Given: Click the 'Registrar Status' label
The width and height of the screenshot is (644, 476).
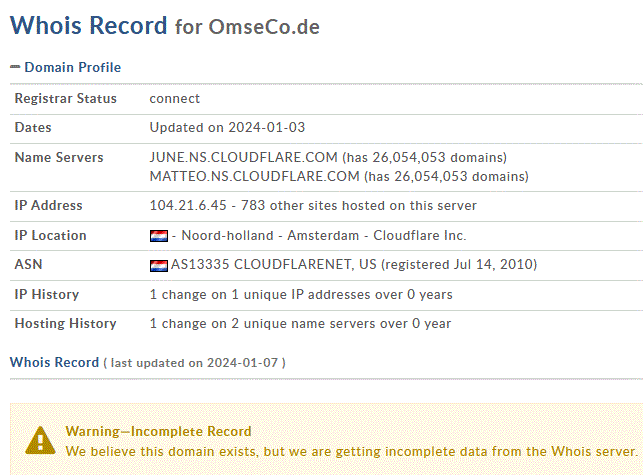Looking at the screenshot, I should 66,99.
